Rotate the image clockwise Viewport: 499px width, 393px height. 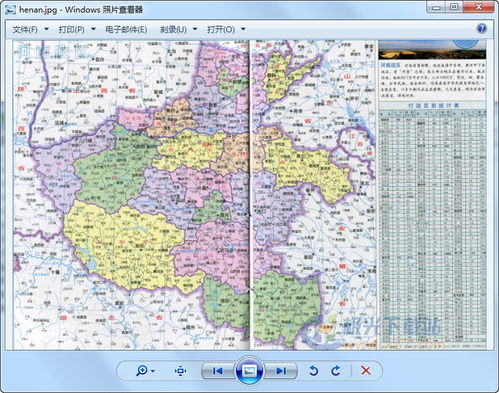[336, 371]
